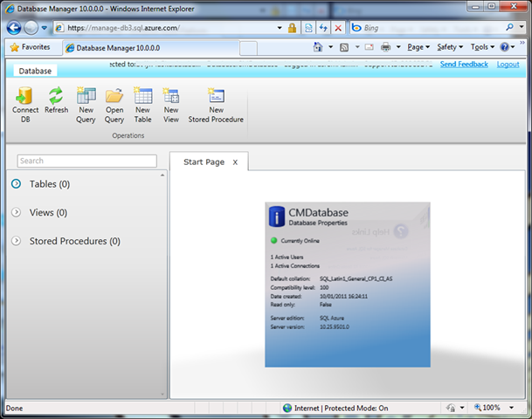Click the Compatibility View icon
This screenshot has height=419, width=532.
click(x=308, y=28)
